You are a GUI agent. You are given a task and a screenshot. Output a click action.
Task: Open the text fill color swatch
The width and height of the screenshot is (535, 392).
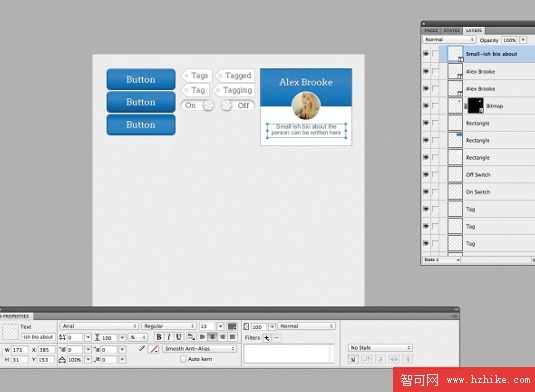point(232,326)
